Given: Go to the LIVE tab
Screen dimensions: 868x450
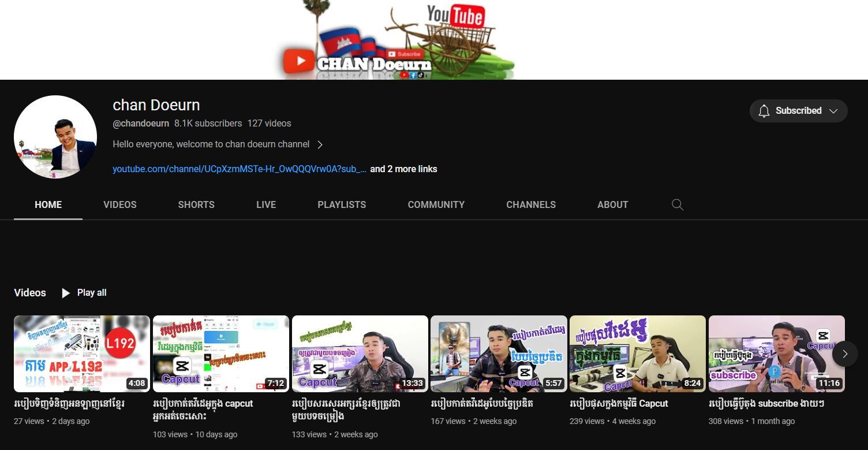Looking at the screenshot, I should [x=266, y=204].
